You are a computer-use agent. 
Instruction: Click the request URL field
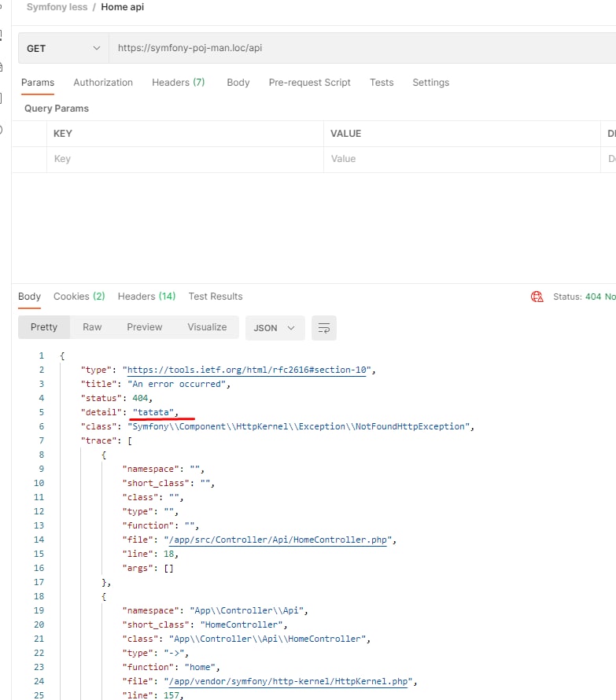[354, 48]
